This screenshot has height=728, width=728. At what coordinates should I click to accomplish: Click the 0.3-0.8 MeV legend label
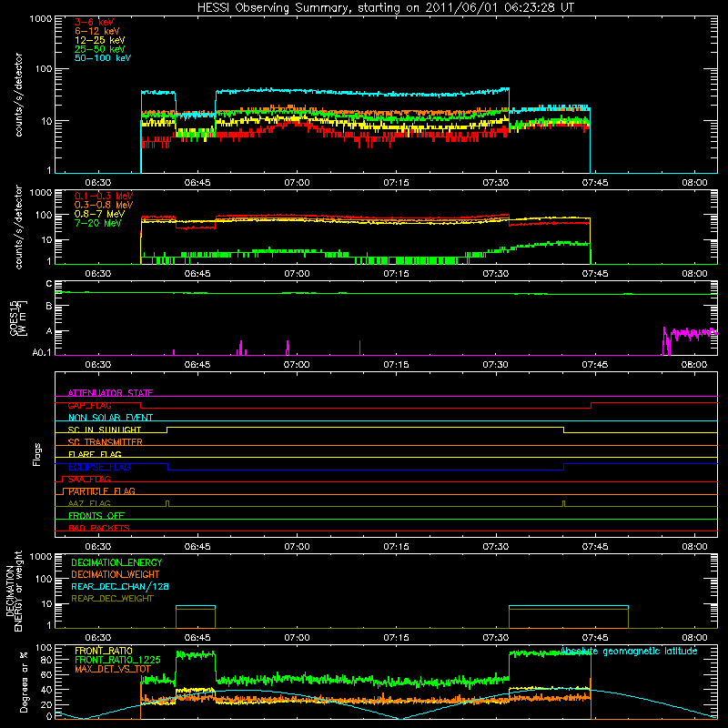pyautogui.click(x=104, y=205)
